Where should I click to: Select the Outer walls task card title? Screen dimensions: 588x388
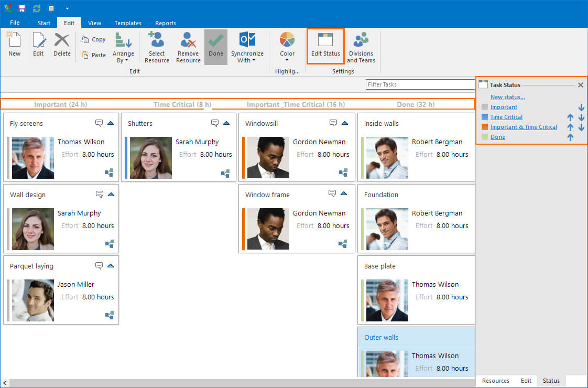point(381,337)
